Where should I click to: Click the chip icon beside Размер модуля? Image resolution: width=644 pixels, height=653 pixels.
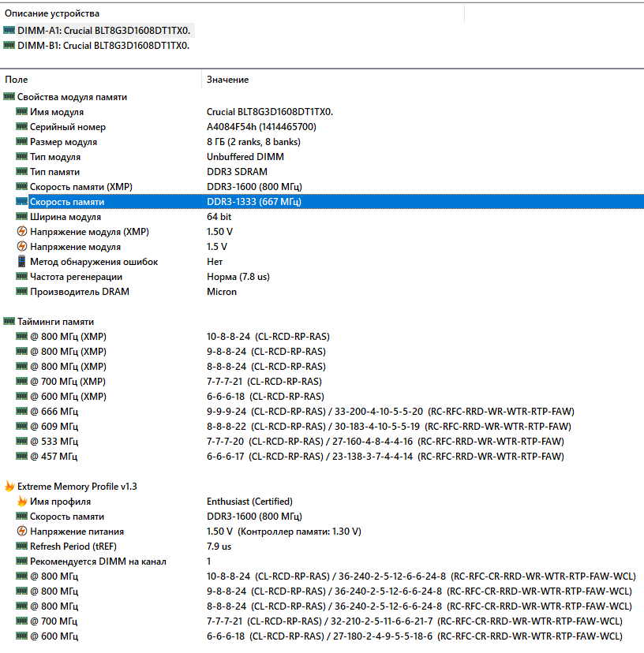click(x=21, y=141)
